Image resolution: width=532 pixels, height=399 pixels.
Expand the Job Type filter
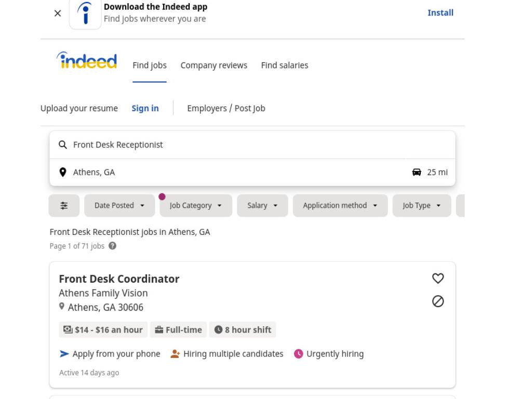[x=422, y=205]
